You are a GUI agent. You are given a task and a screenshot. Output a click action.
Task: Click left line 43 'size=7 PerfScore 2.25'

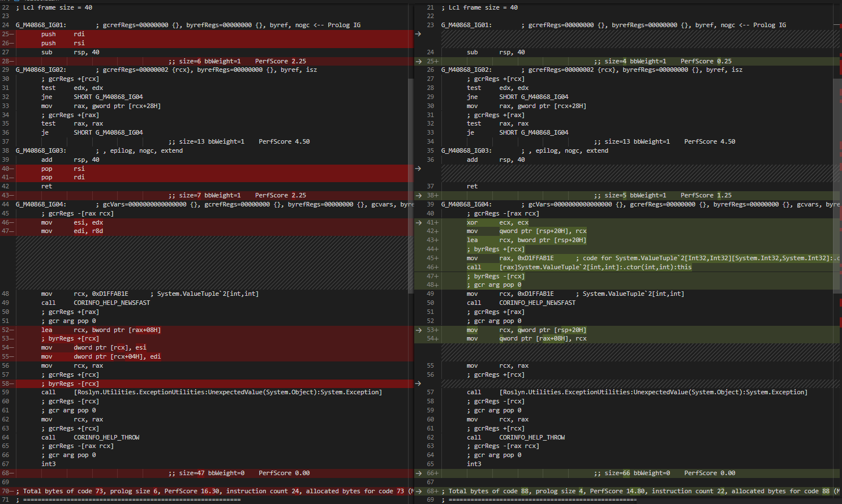point(237,195)
